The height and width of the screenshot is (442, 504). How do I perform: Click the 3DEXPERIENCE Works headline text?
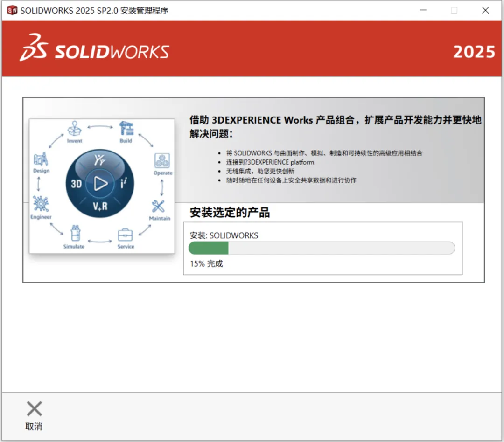pos(335,126)
